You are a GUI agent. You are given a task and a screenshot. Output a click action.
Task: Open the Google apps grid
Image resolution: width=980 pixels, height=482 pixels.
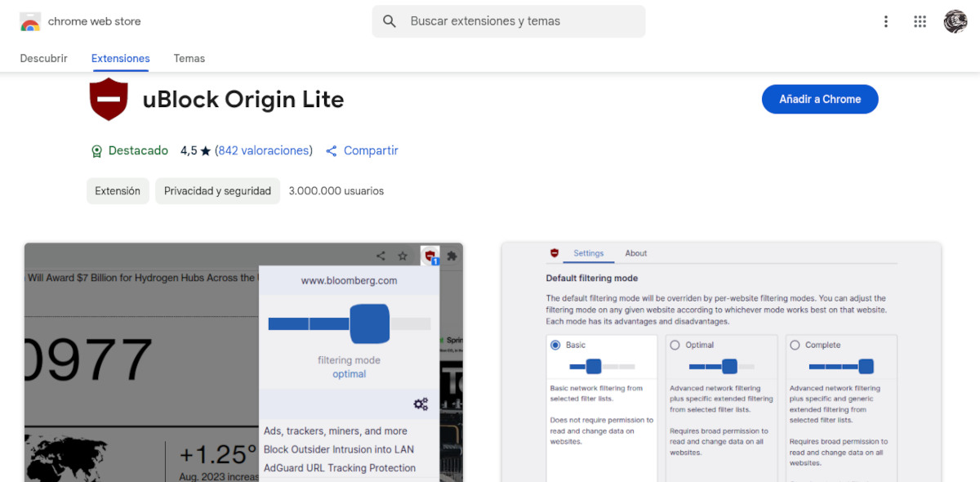click(920, 22)
